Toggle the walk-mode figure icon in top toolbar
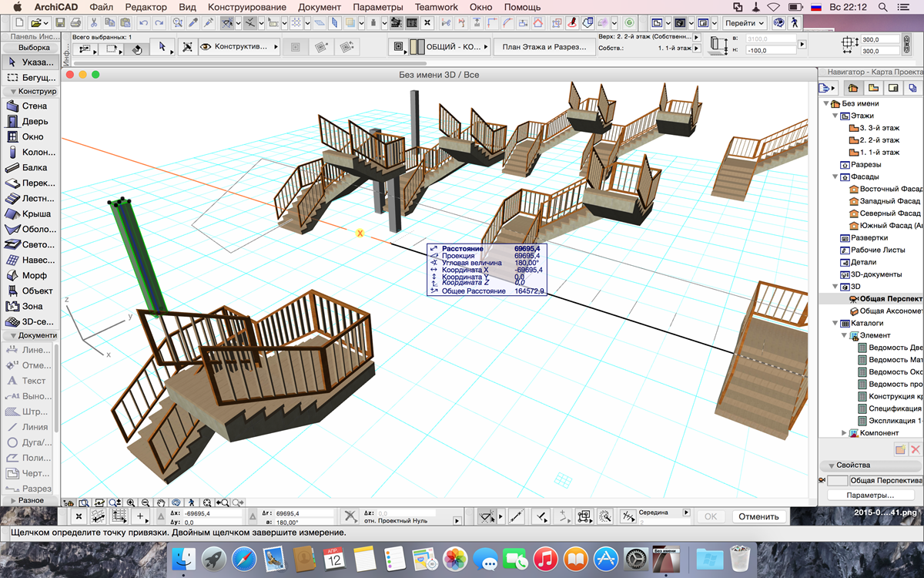This screenshot has height=578, width=924. 795,23
